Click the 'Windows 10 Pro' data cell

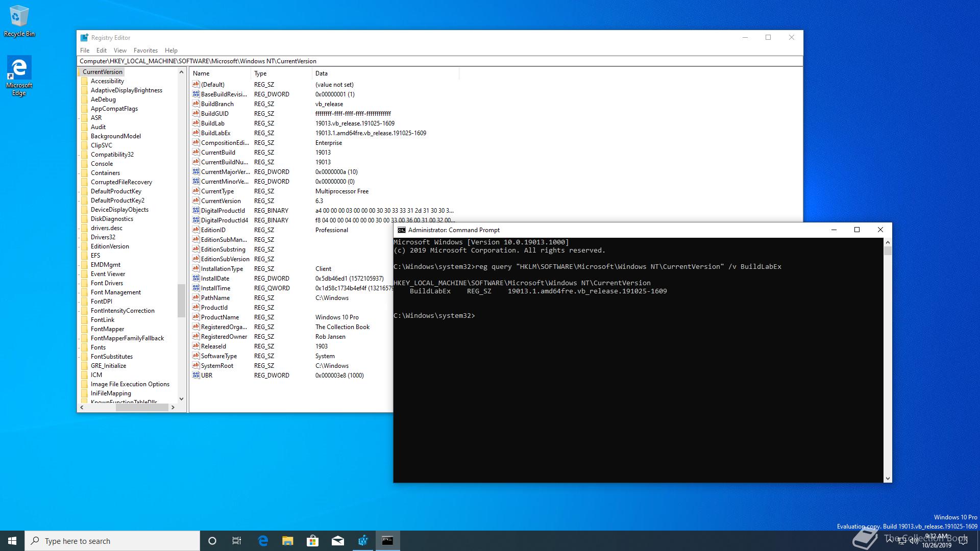pos(337,317)
